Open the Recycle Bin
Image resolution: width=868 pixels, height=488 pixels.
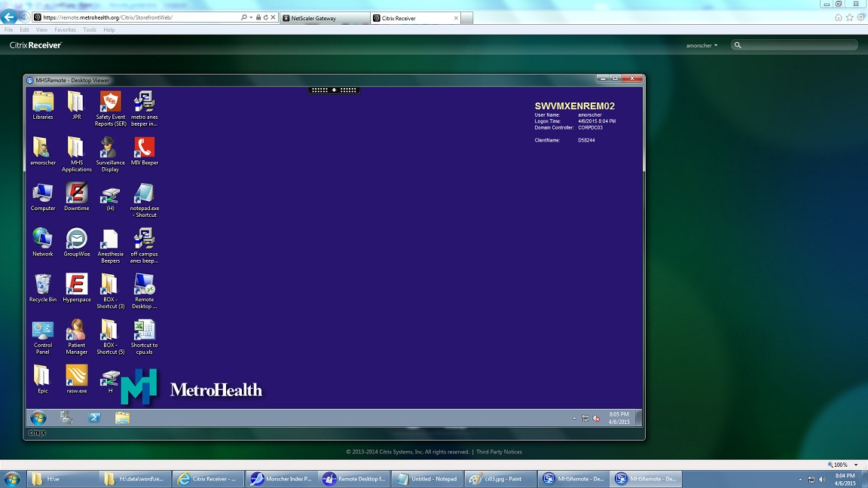pos(43,288)
